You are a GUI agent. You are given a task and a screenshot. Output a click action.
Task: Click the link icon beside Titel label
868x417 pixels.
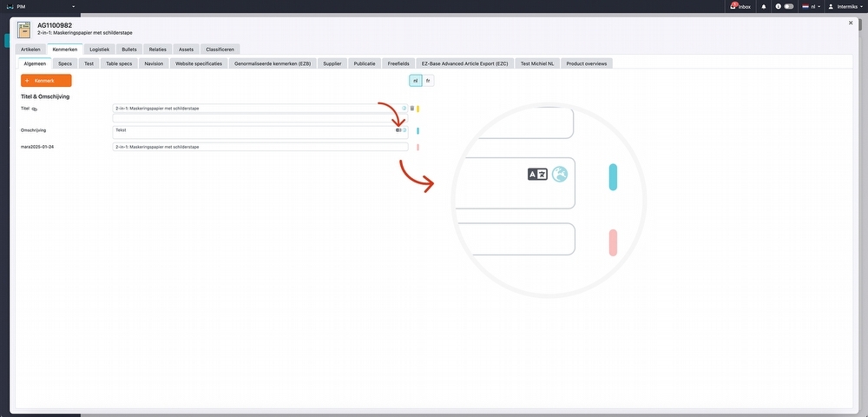35,109
